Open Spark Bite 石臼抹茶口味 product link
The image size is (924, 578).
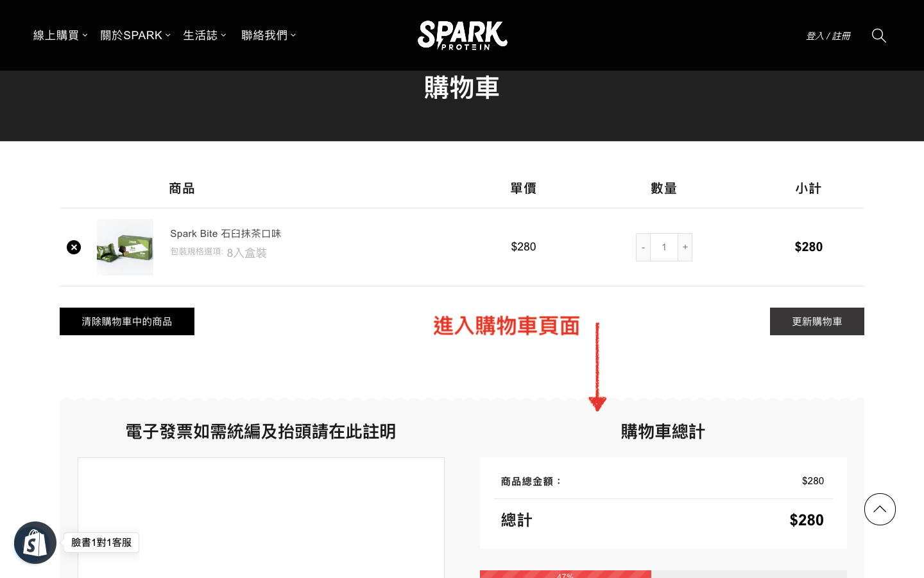tap(225, 234)
